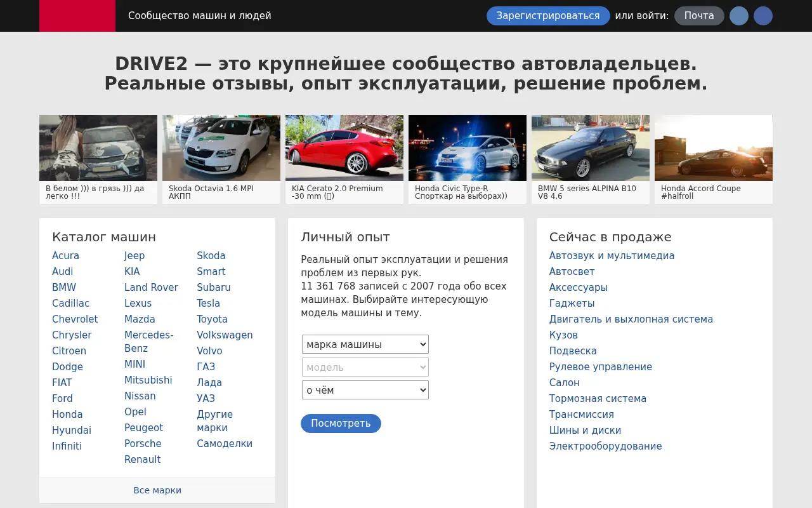812x508 pixels.
Task: Click the light-blue circular login icon
Action: tap(739, 16)
